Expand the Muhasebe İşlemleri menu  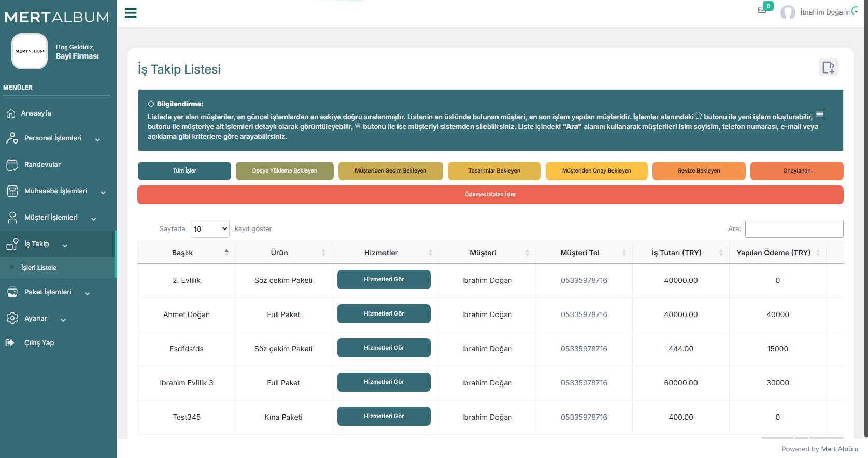coord(56,191)
